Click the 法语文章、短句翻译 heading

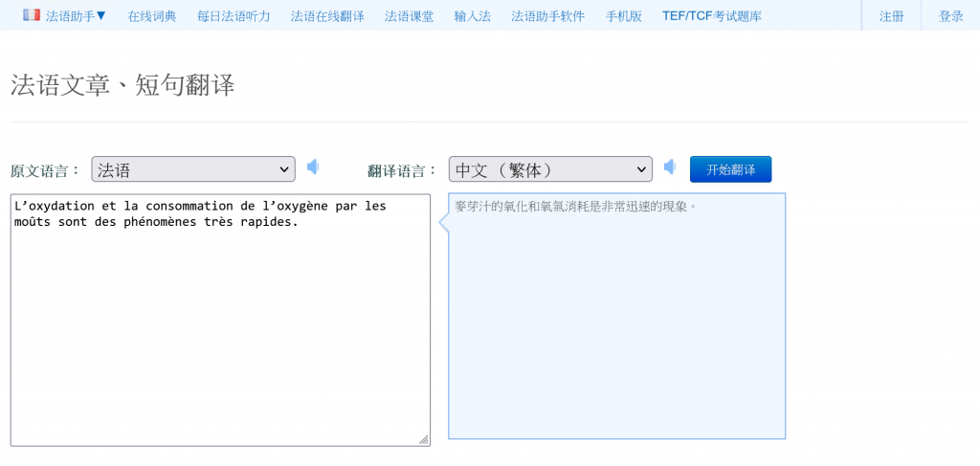122,85
